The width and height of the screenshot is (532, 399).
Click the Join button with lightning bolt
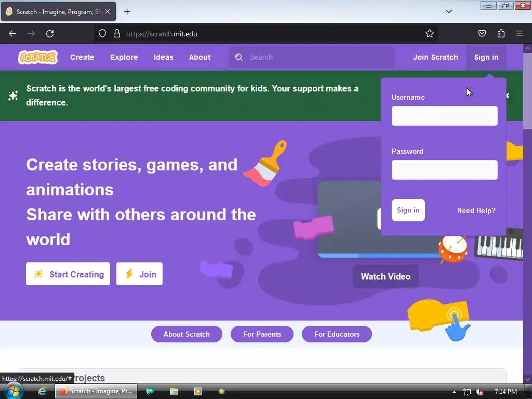[139, 274]
